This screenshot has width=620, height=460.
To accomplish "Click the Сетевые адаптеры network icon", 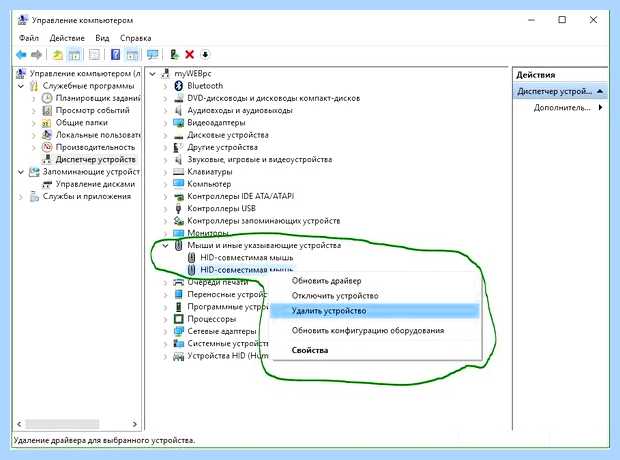I will click(x=178, y=331).
